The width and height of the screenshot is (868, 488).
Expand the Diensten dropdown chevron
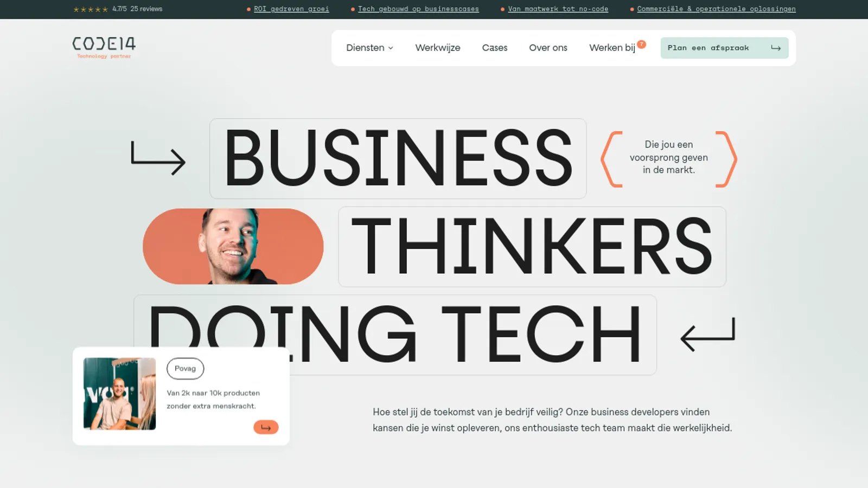click(x=391, y=48)
